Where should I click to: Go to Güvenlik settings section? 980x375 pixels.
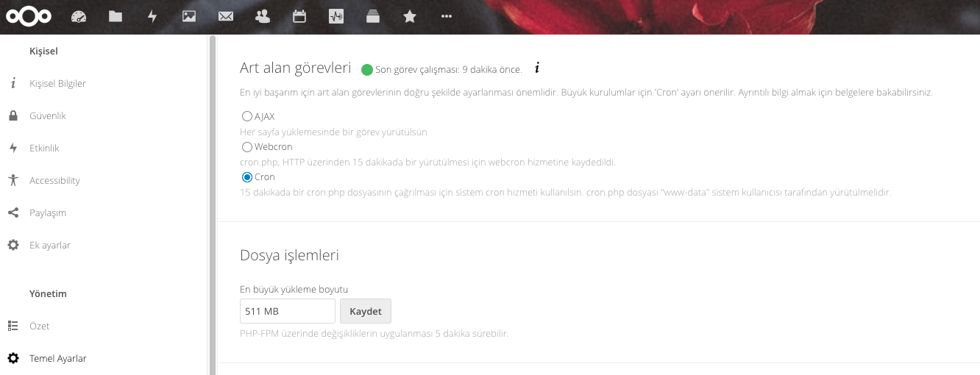coord(48,115)
